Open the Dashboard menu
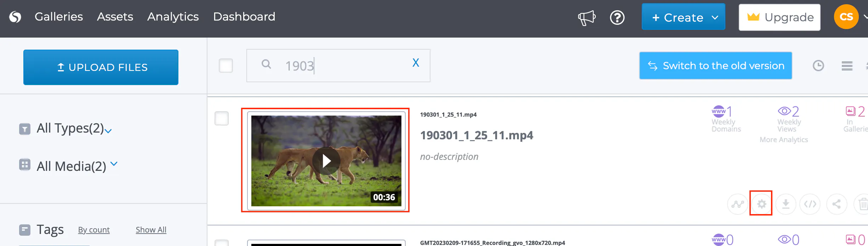The height and width of the screenshot is (246, 868). coord(244,17)
